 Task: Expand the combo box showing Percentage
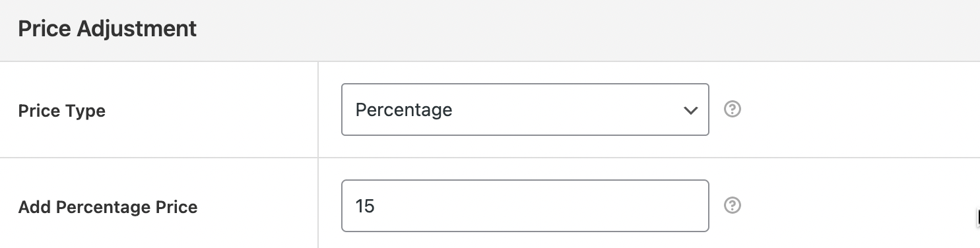point(525,109)
